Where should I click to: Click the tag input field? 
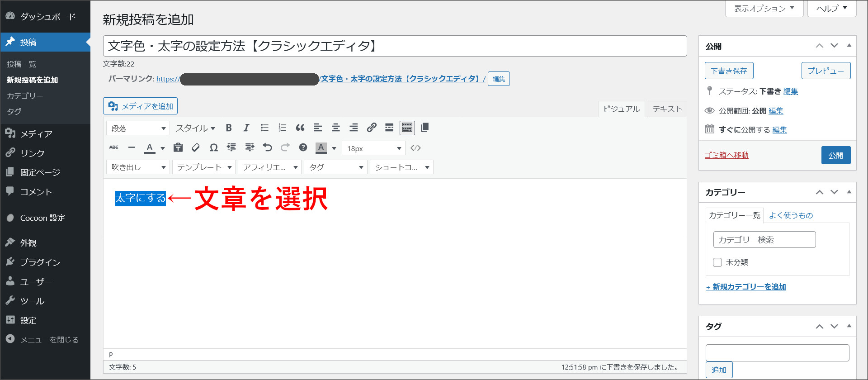[778, 353]
